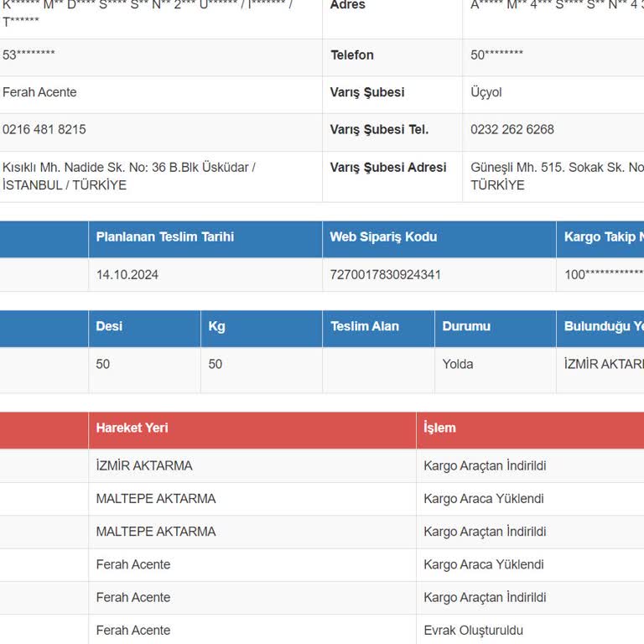Select the Üçyol arrival branch value
Viewport: 644px width, 644px height.
486,92
